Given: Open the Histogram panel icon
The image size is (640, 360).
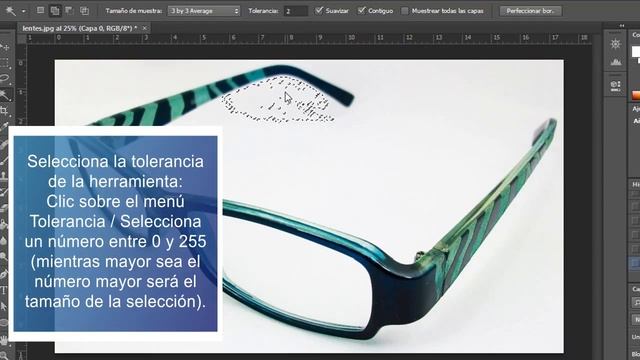Looking at the screenshot, I should click(616, 62).
